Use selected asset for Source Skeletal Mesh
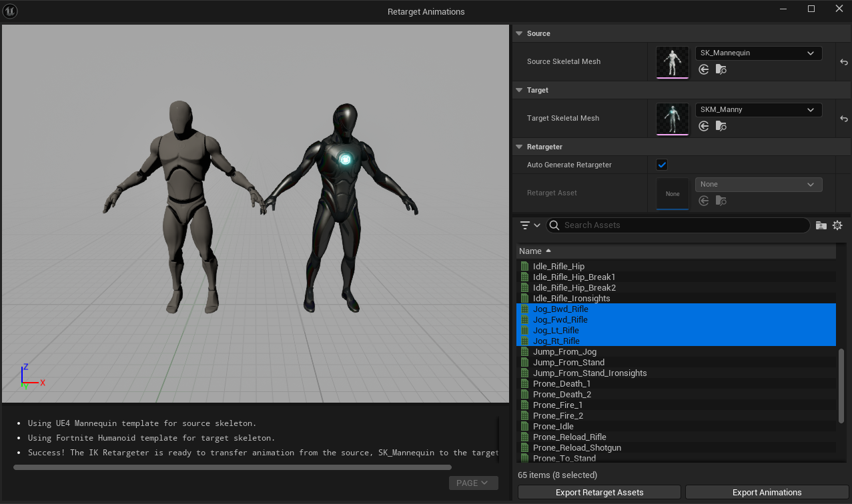 (x=704, y=69)
